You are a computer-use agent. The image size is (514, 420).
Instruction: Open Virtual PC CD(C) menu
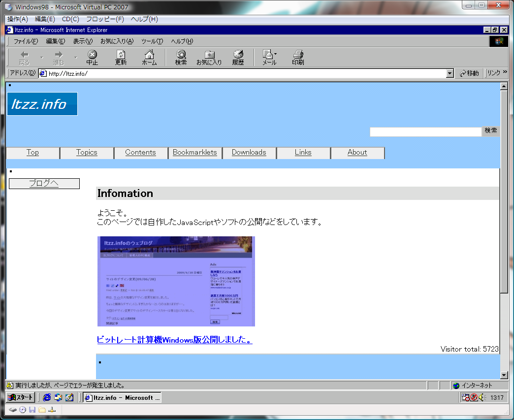(x=70, y=19)
